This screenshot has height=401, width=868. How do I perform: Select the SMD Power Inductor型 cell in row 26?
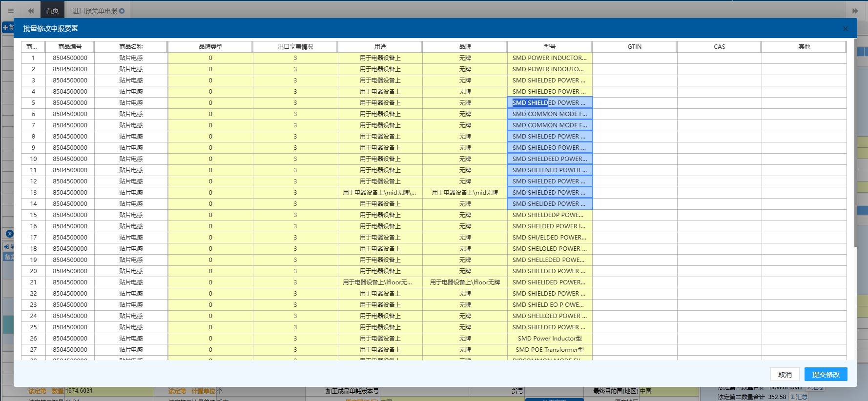(550, 339)
